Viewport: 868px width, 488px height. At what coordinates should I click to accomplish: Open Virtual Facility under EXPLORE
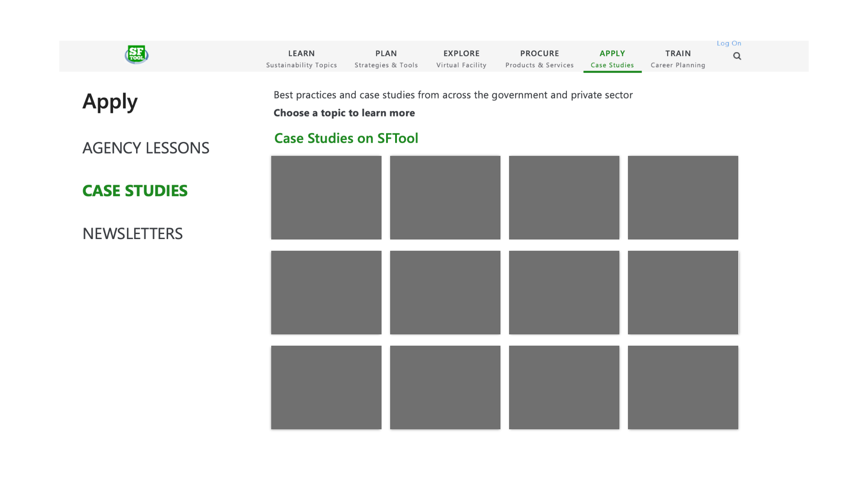(461, 65)
